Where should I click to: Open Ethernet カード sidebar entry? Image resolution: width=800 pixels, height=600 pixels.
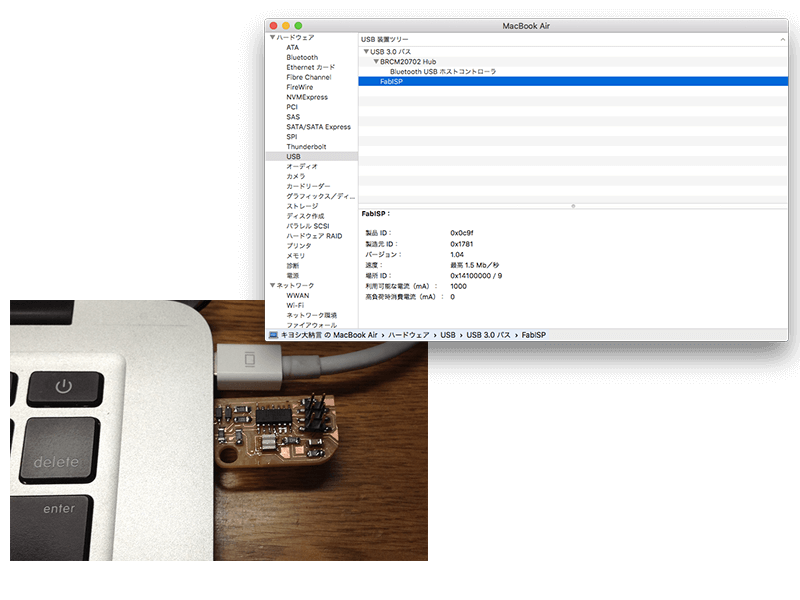311,67
